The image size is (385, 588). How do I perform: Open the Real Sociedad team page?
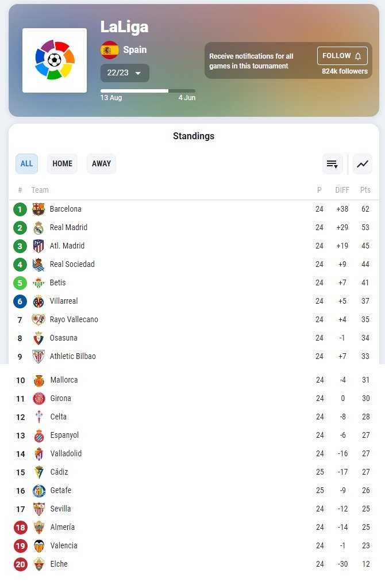click(x=72, y=264)
